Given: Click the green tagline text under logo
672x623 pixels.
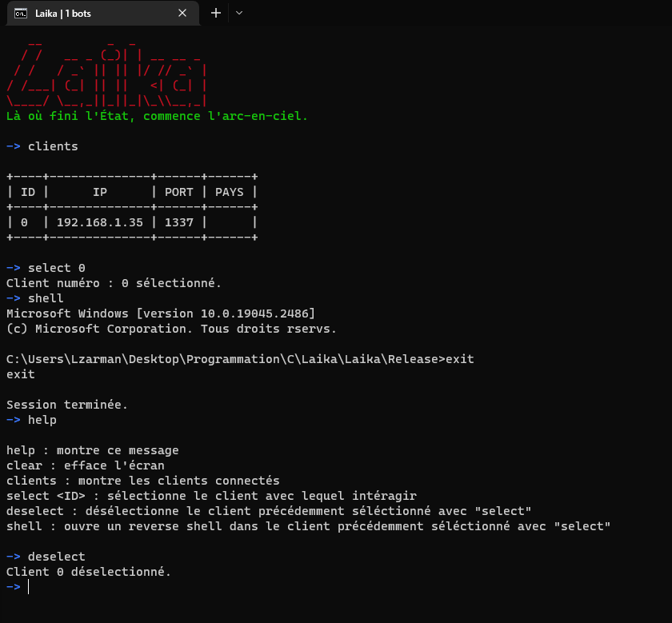Looking at the screenshot, I should pos(157,117).
